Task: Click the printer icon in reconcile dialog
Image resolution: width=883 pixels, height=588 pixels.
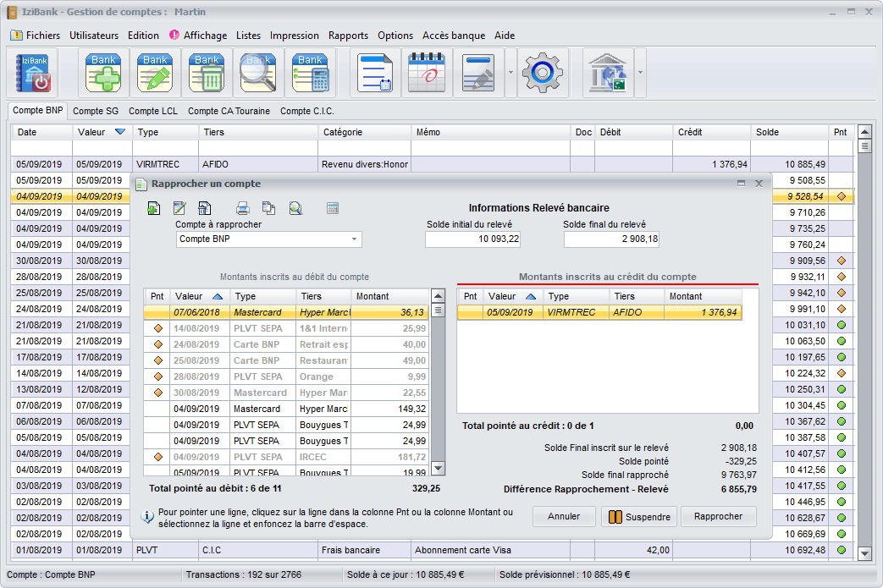Action: click(242, 208)
